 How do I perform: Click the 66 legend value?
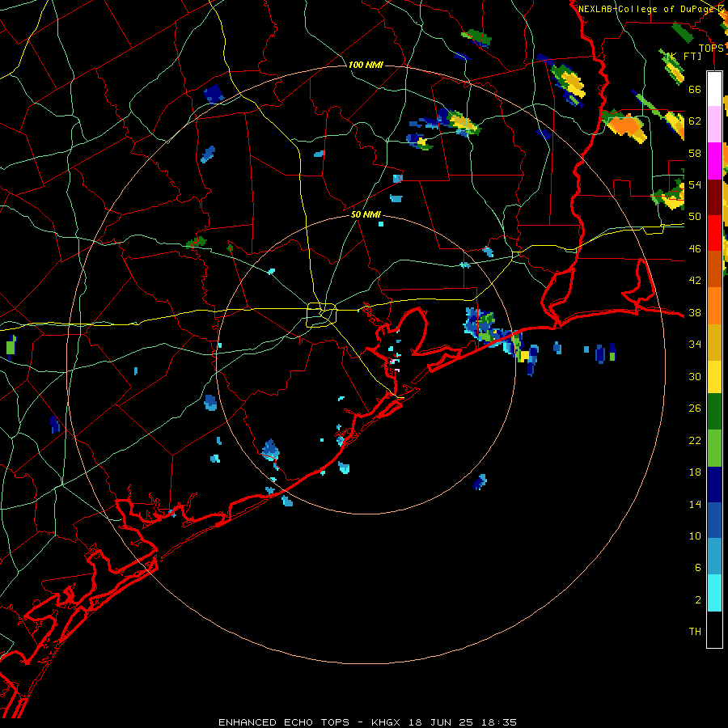[695, 89]
